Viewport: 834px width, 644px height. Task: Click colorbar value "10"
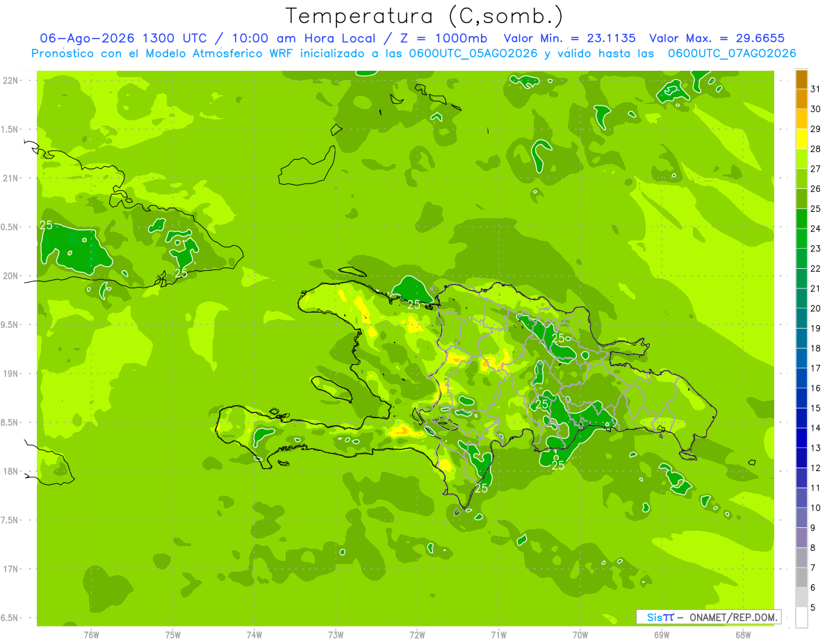coord(816,508)
